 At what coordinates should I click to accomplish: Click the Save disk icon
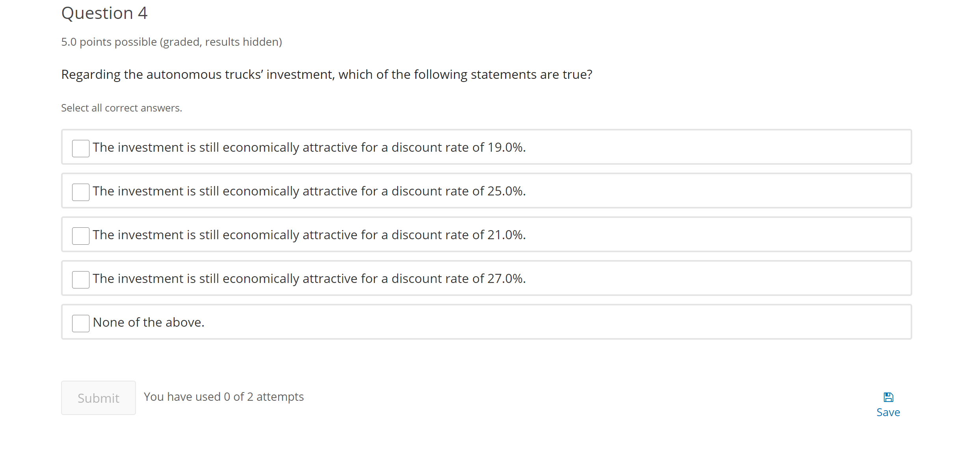tap(888, 396)
